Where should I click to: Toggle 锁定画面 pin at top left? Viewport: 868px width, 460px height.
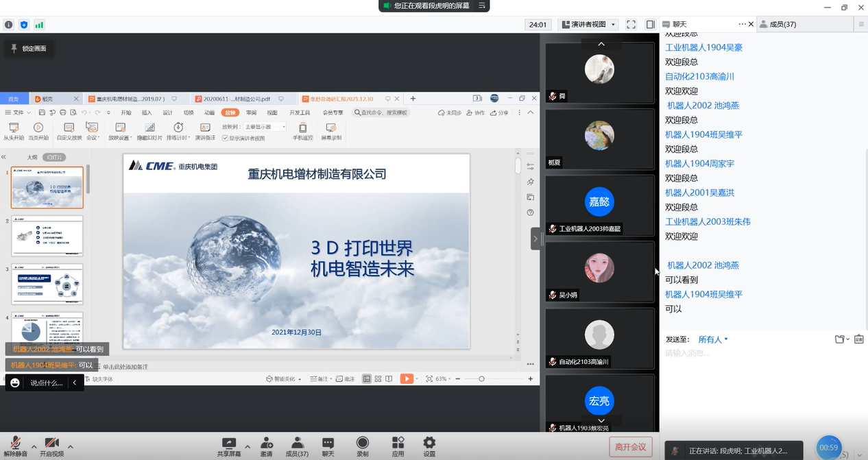[27, 49]
